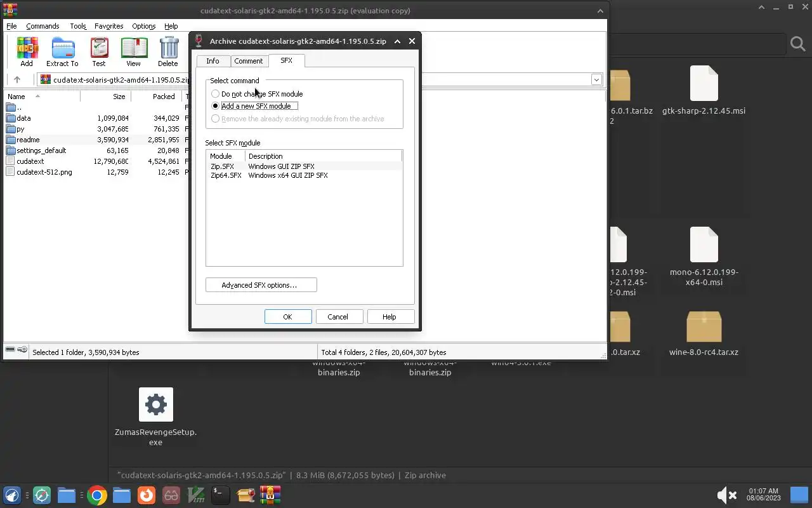Screen dimensions: 812x508
Task: Click the settings_default folder icon
Action: tap(11, 150)
